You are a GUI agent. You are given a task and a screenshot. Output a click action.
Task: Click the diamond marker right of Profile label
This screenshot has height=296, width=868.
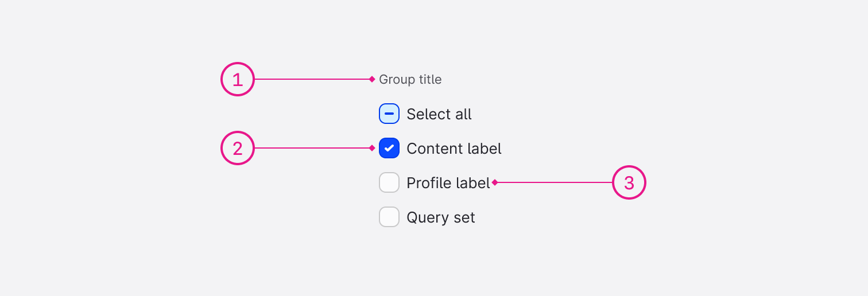(495, 182)
